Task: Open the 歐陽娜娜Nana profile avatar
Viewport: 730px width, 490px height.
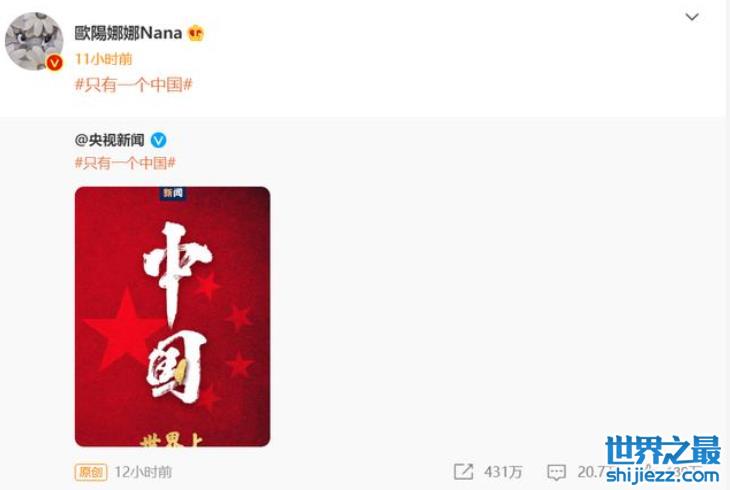Action: point(34,41)
